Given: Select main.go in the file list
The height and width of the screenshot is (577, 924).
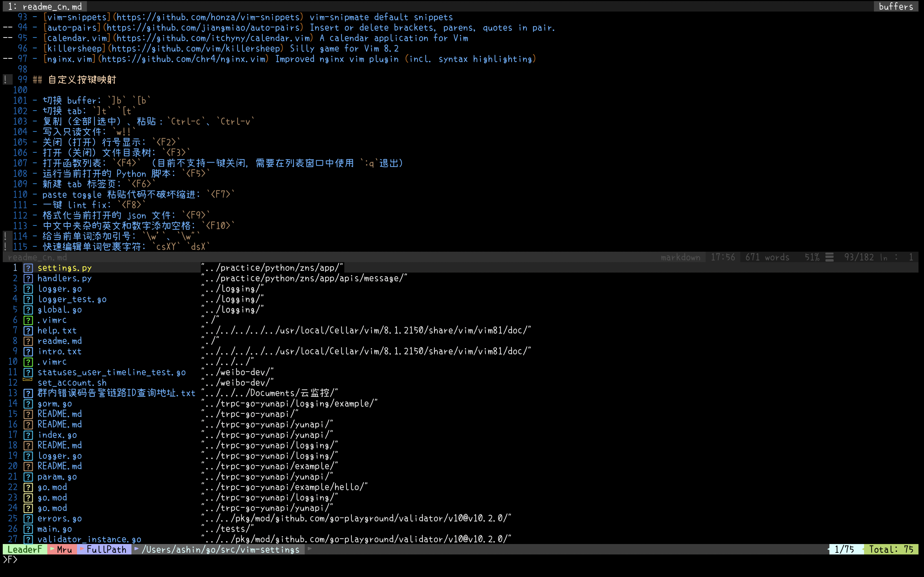Looking at the screenshot, I should [55, 529].
